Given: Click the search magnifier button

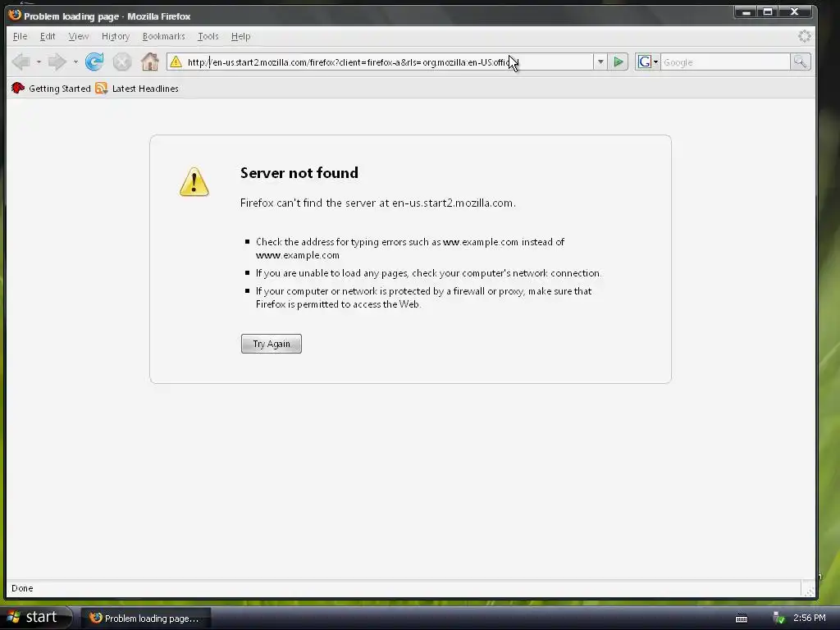Looking at the screenshot, I should [x=801, y=62].
